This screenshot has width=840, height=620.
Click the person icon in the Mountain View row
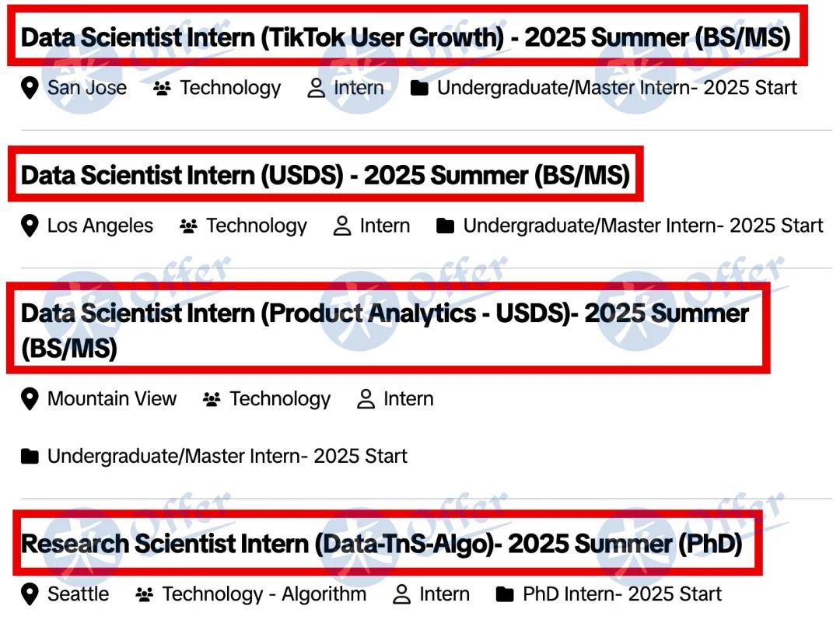pyautogui.click(x=366, y=399)
